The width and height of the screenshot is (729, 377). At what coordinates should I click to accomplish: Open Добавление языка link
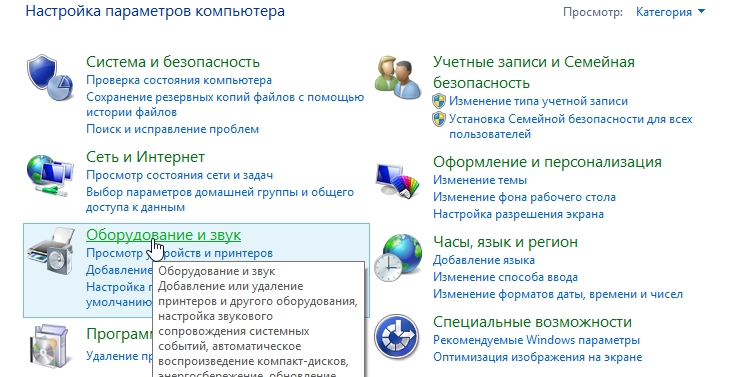(x=484, y=260)
